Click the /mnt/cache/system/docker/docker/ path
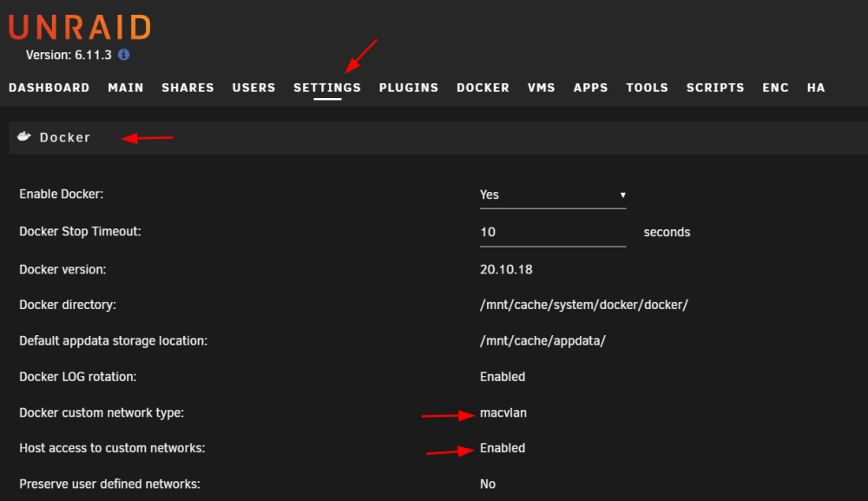 click(x=584, y=305)
